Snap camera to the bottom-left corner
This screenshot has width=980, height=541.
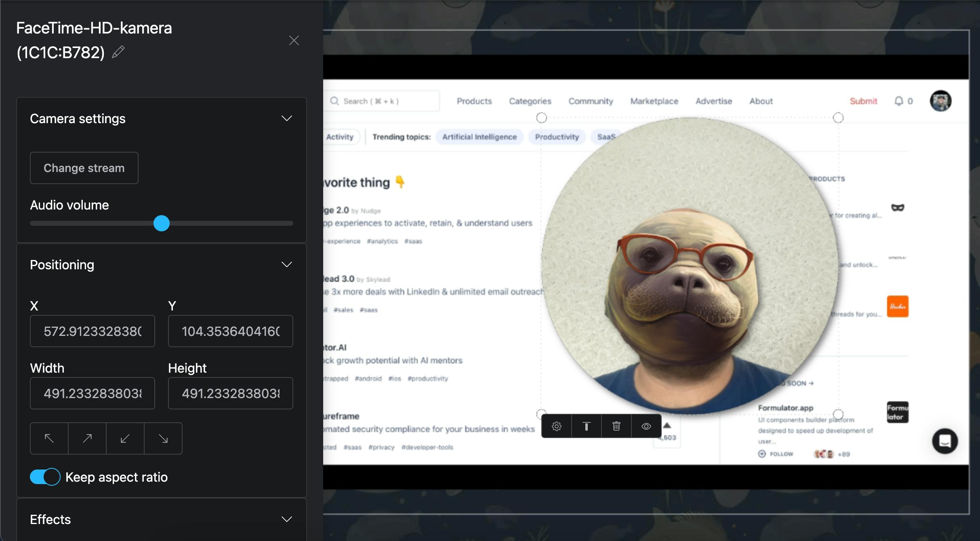(125, 438)
